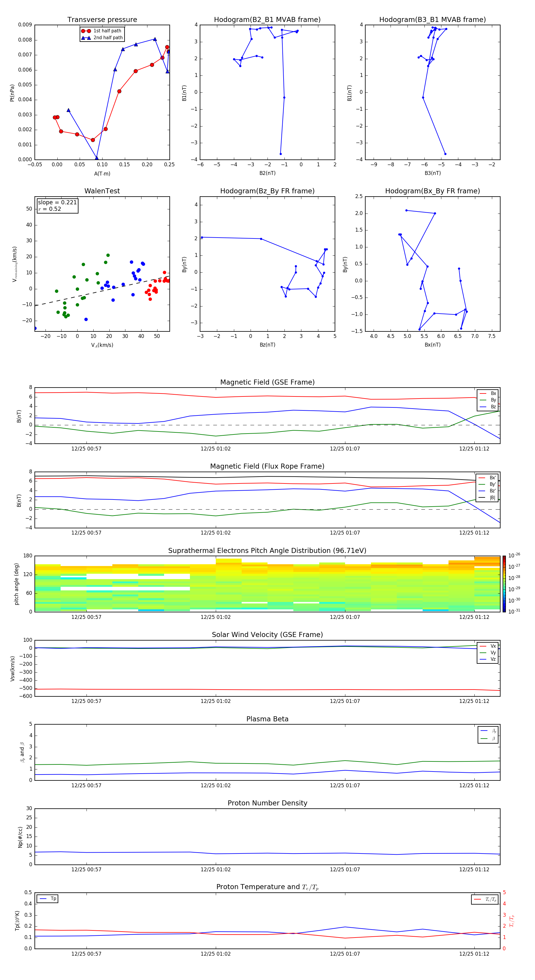Click the 'Plasma Beta' panel title

click(267, 719)
